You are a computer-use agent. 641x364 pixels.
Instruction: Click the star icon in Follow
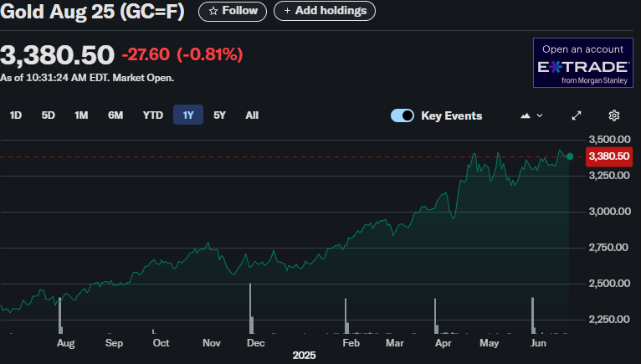point(213,11)
